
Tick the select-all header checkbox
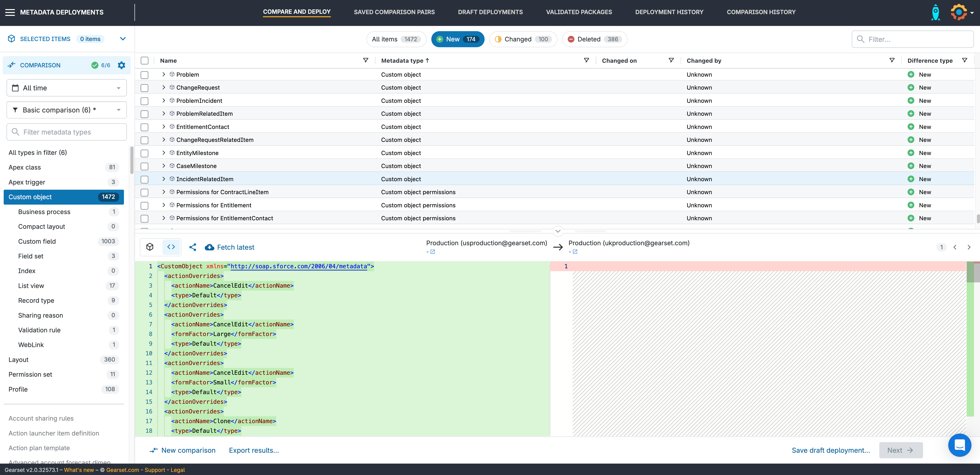(144, 60)
